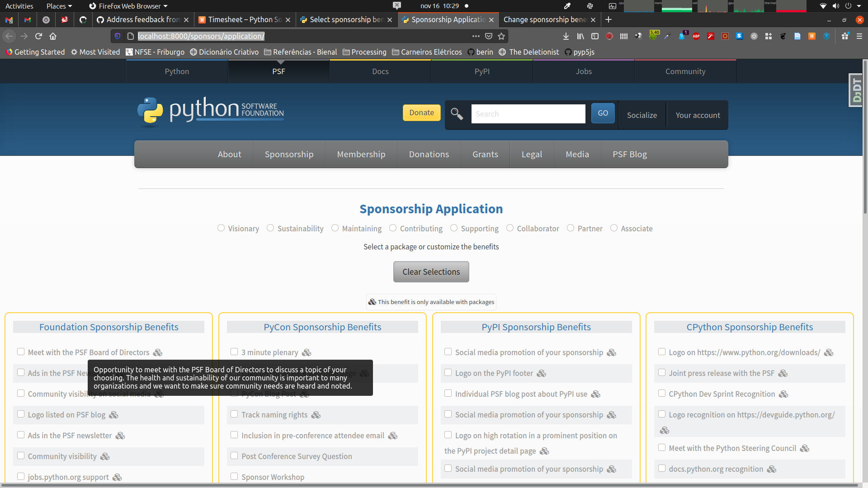Click the home button in the browser toolbar

coord(53,36)
